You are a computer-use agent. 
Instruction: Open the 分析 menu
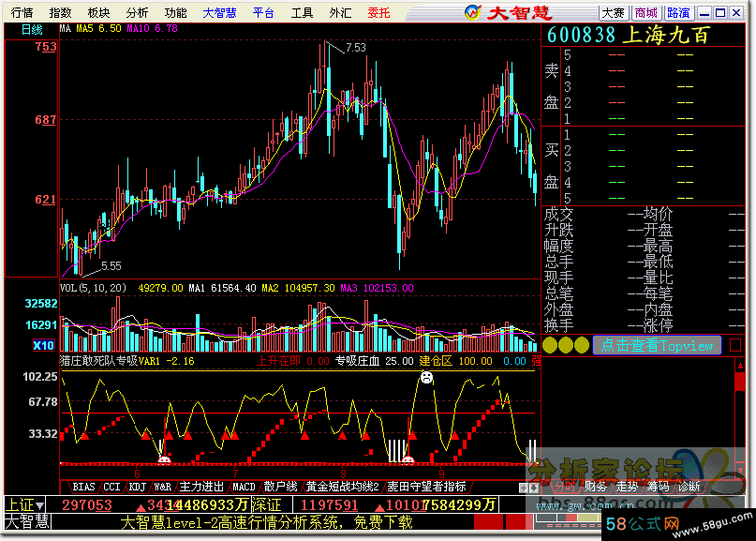pos(138,12)
